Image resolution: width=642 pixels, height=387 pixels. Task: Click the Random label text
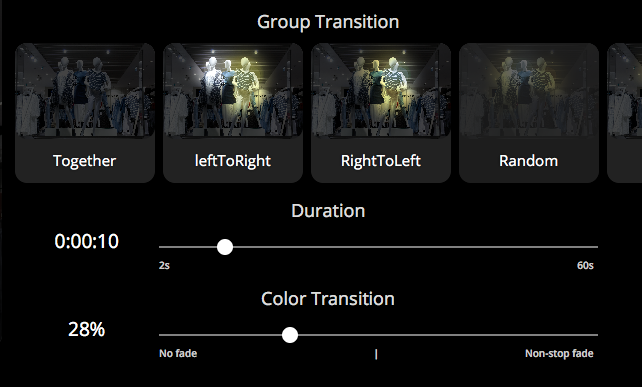coord(528,161)
